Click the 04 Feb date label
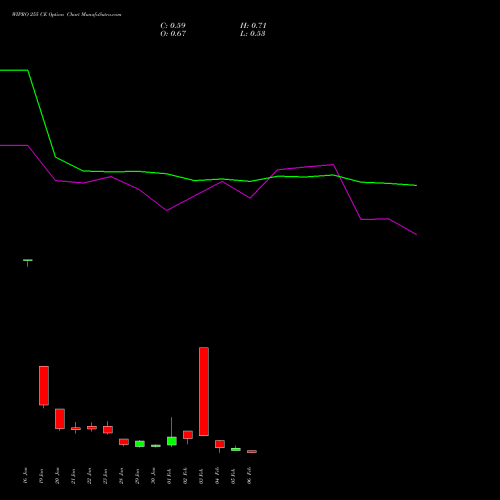Viewport: 500px width, 500px height. point(217,476)
